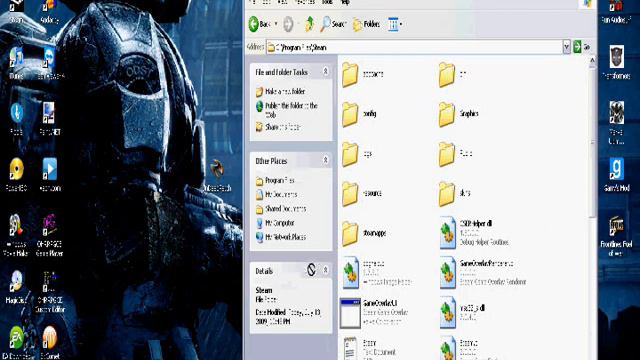Select the resource folder
640x360 pixels.
click(362, 193)
